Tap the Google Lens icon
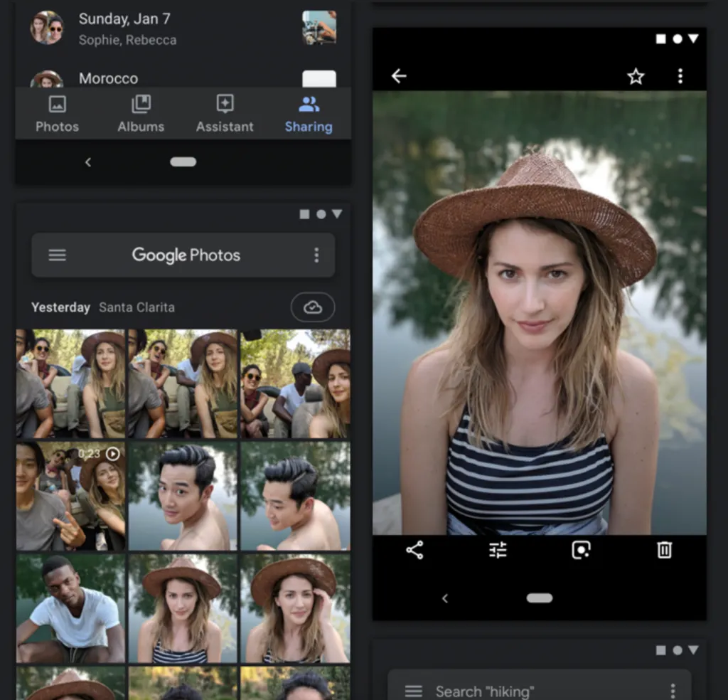728x700 pixels. coord(581,550)
